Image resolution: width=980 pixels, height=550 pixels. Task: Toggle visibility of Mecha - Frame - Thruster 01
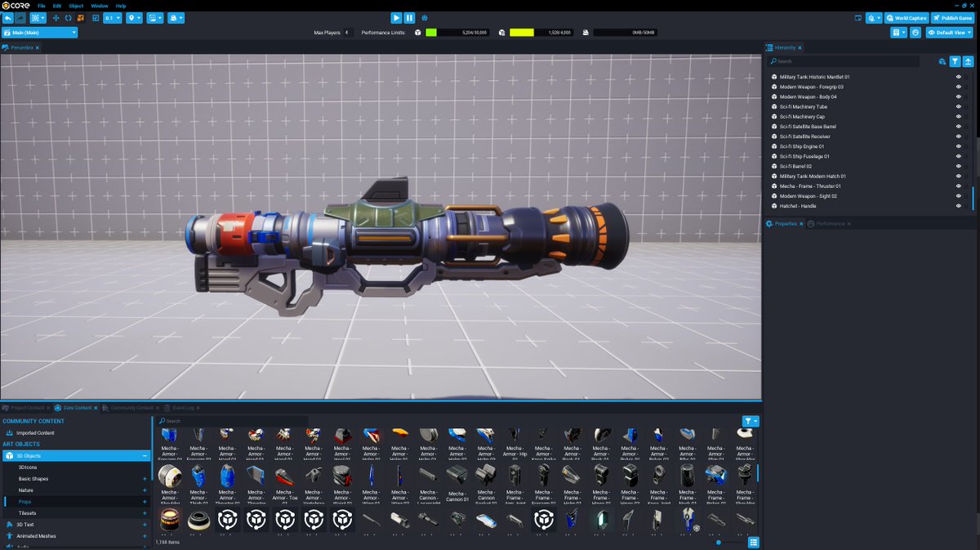tap(959, 186)
